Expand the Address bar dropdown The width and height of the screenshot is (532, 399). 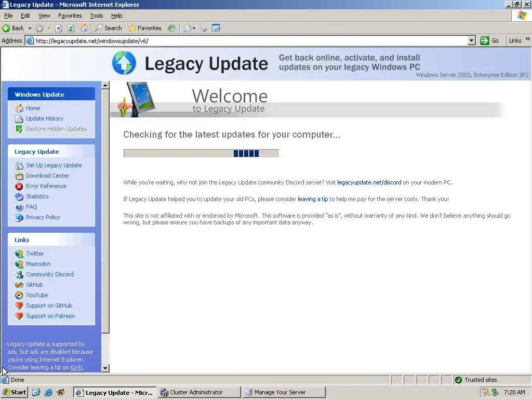coord(471,41)
